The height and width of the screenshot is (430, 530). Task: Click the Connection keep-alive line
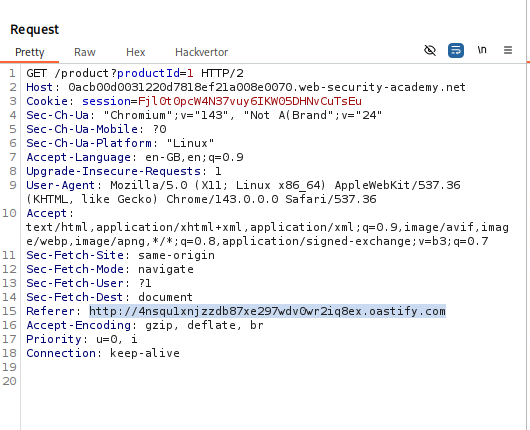point(103,353)
